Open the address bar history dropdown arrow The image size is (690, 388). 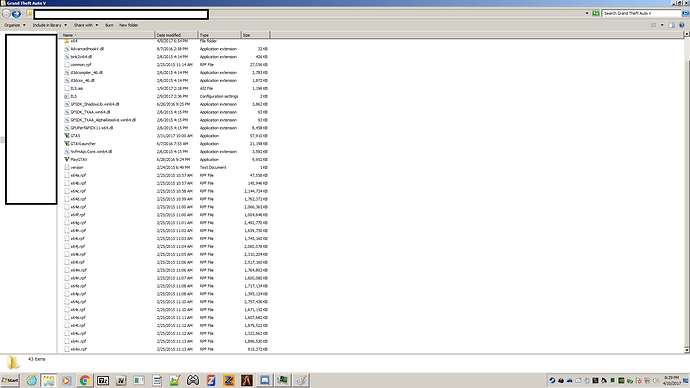coord(587,13)
